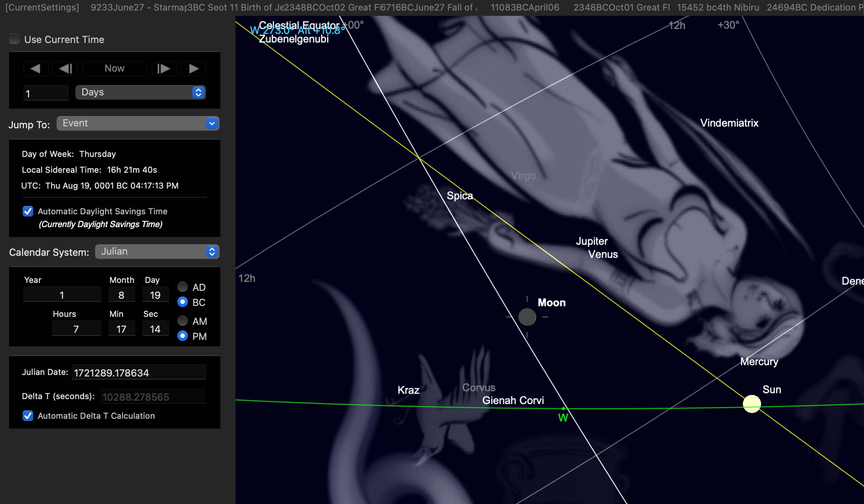Enable the Use Current Time checkbox

pyautogui.click(x=14, y=39)
